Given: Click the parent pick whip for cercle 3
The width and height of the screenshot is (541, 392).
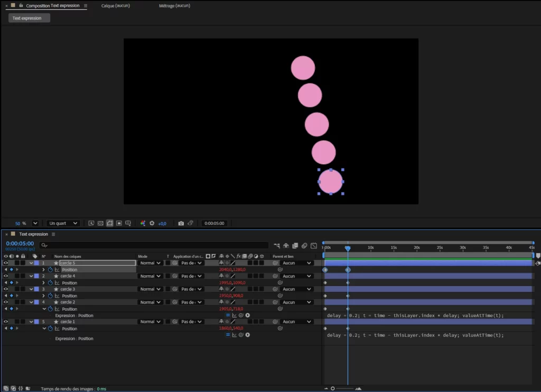Looking at the screenshot, I should (275, 289).
